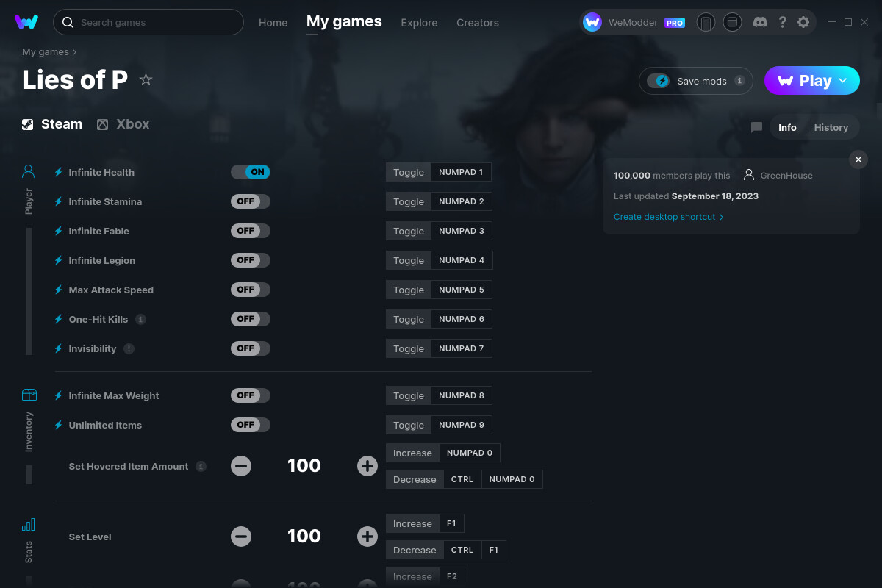Open the My games tab
The height and width of the screenshot is (588, 882).
[344, 22]
